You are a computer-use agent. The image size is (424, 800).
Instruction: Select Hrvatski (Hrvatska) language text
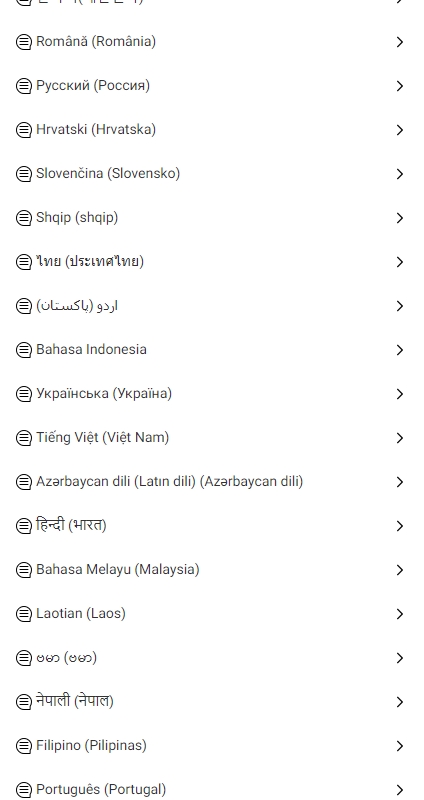(x=96, y=130)
